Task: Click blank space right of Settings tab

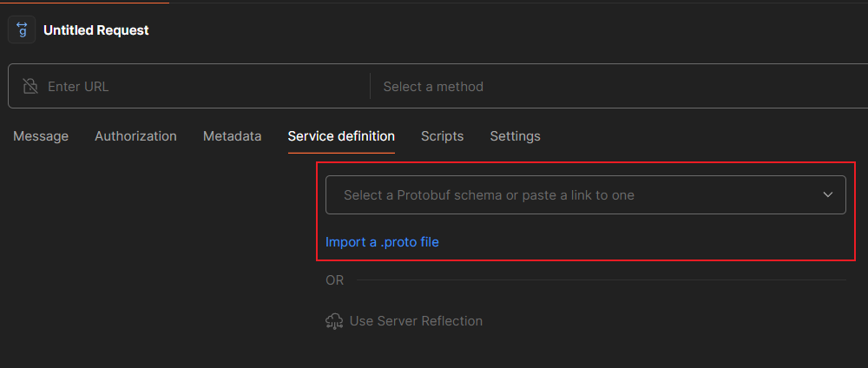Action: tap(694, 136)
